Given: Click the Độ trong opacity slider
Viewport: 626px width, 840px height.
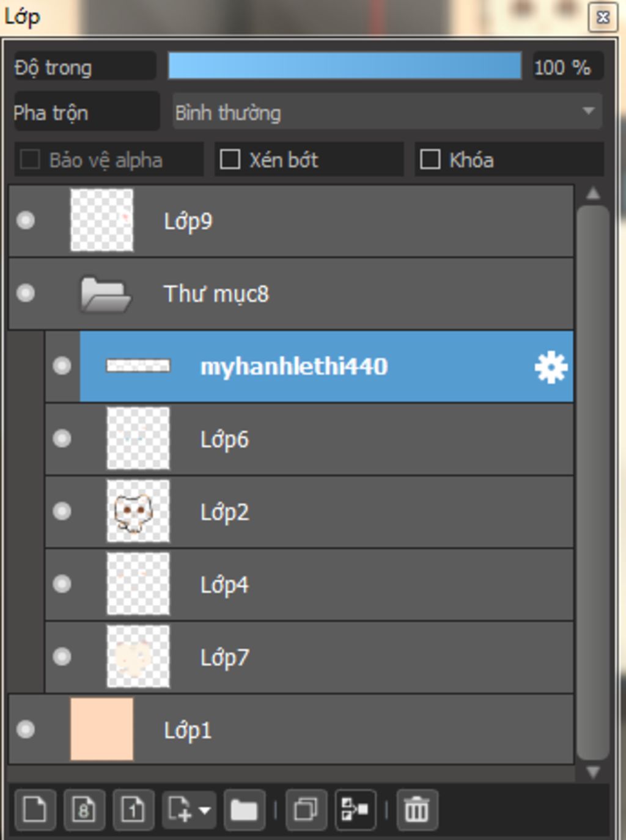Looking at the screenshot, I should [x=344, y=66].
